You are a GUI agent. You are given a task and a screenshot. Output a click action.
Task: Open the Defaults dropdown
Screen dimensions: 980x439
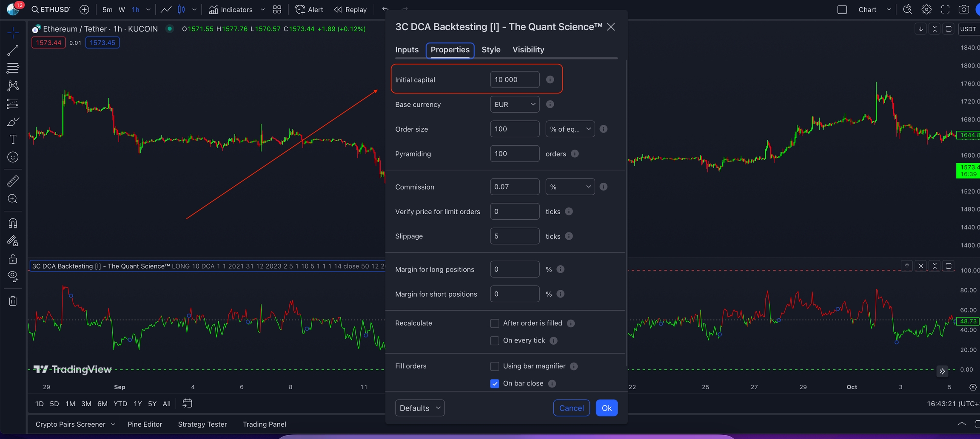point(419,408)
